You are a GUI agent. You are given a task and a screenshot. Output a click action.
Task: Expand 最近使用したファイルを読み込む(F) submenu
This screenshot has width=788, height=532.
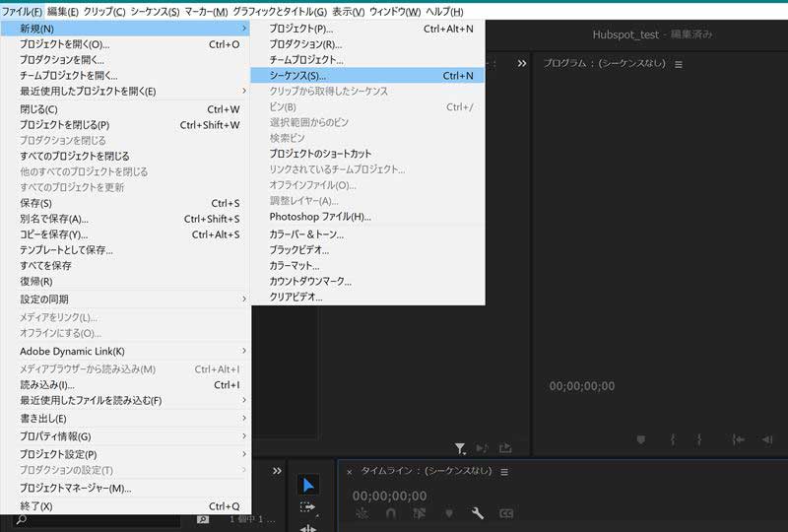pyautogui.click(x=125, y=400)
